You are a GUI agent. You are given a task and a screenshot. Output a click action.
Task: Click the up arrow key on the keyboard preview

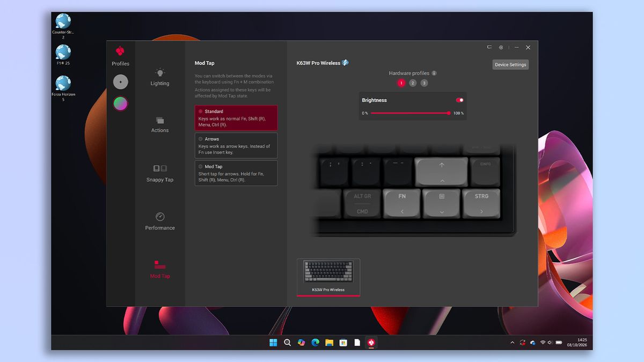click(x=442, y=172)
